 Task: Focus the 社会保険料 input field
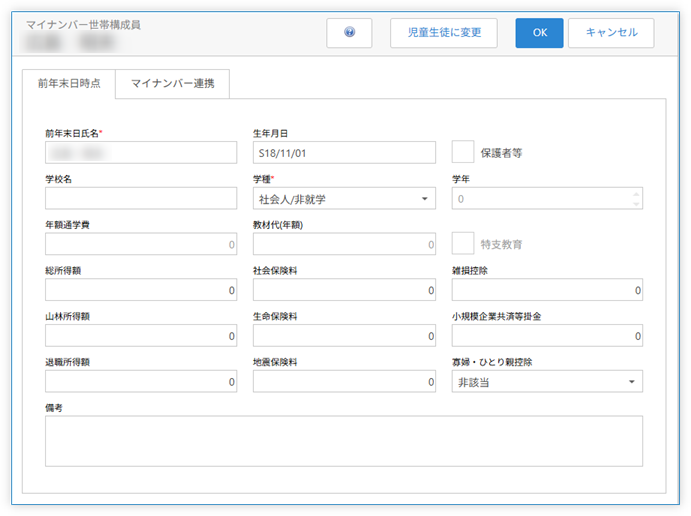[344, 290]
